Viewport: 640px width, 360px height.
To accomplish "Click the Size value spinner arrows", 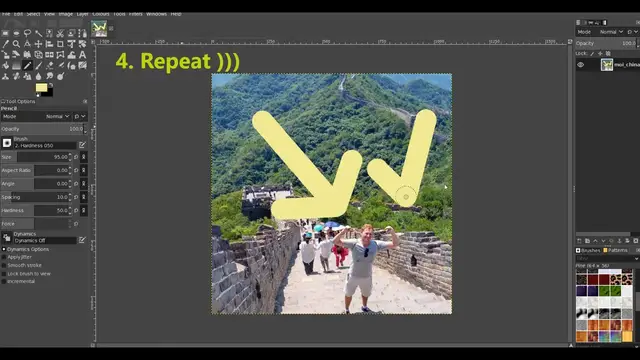I will click(x=70, y=157).
